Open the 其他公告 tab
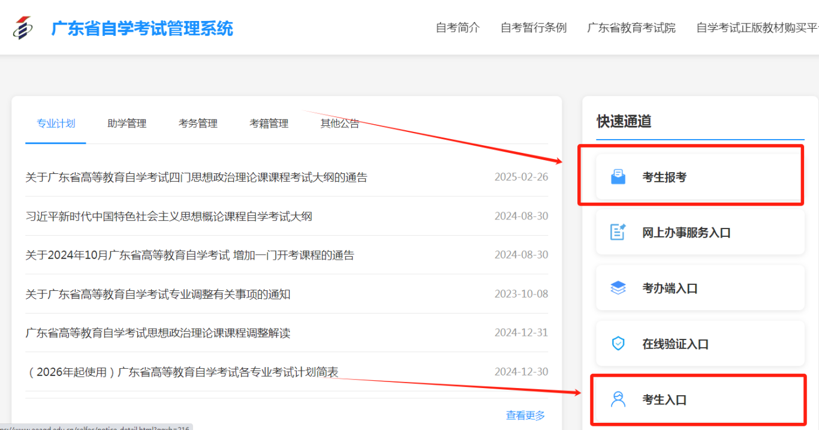The width and height of the screenshot is (819, 430). click(x=340, y=124)
